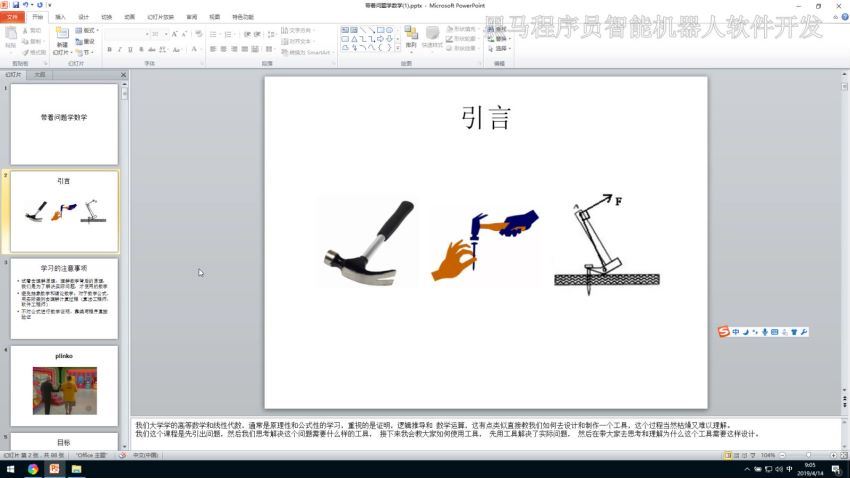Click the zoom slider handle
This screenshot has height=478, width=850.
click(808, 455)
